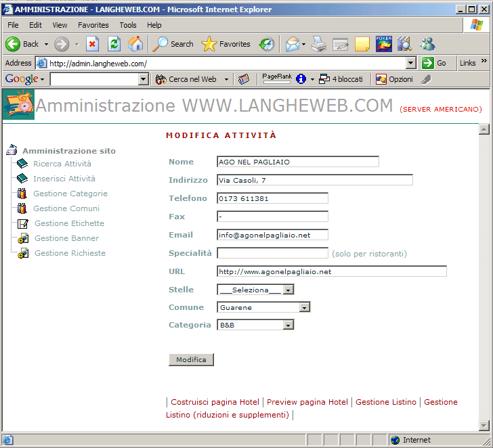Open the Search magnifier toolbar button
The image size is (493, 448).
pos(173,44)
